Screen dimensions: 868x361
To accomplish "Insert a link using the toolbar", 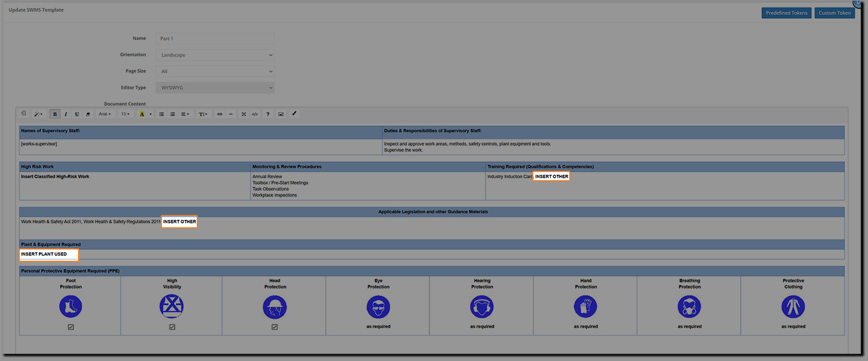I will [219, 114].
